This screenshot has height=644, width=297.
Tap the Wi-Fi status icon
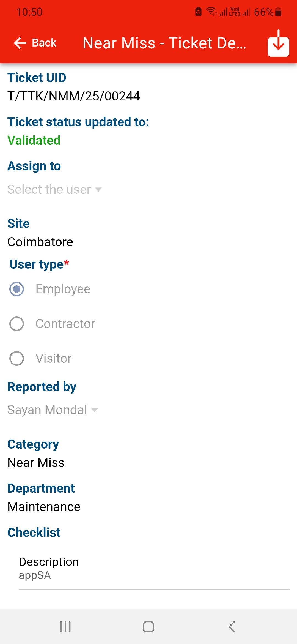click(x=211, y=11)
